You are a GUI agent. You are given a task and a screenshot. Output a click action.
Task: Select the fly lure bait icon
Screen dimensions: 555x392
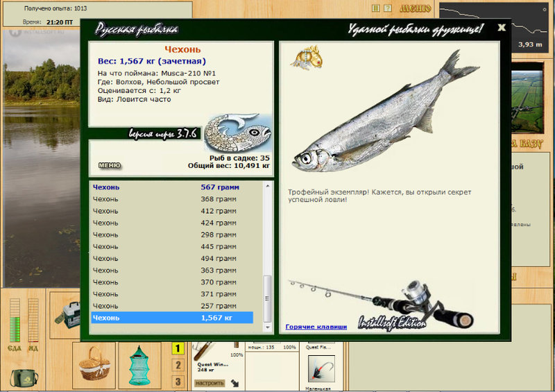[321, 368]
